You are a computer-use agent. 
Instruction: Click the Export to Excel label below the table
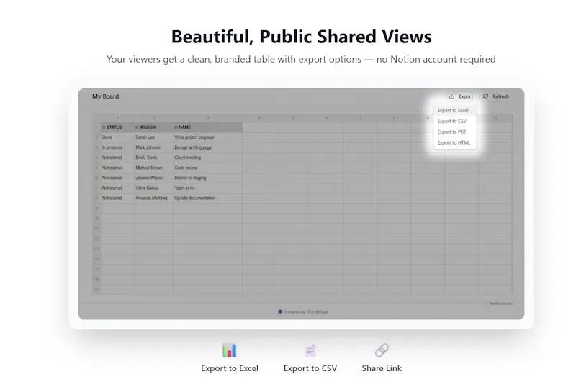click(x=230, y=368)
